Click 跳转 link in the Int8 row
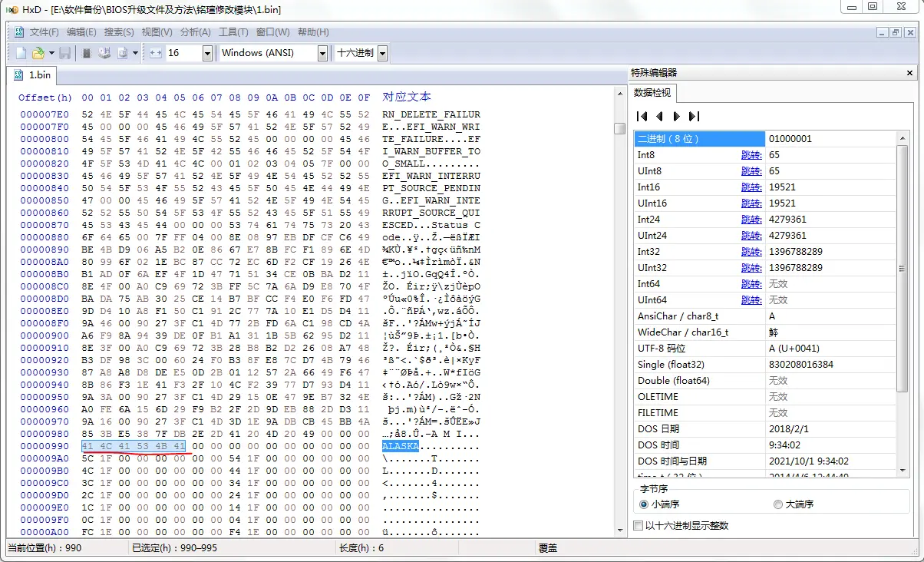The width and height of the screenshot is (924, 562). coord(751,155)
